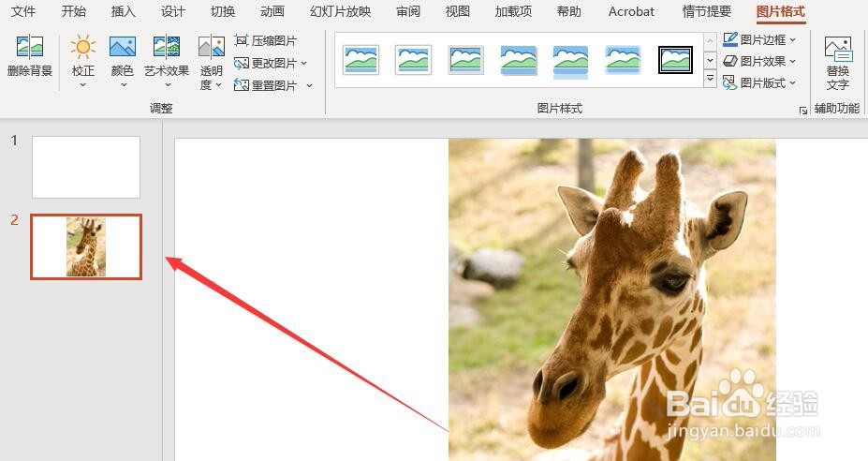Switch to the 幻灯片放映 slide show tab
The width and height of the screenshot is (868, 461).
[x=341, y=11]
